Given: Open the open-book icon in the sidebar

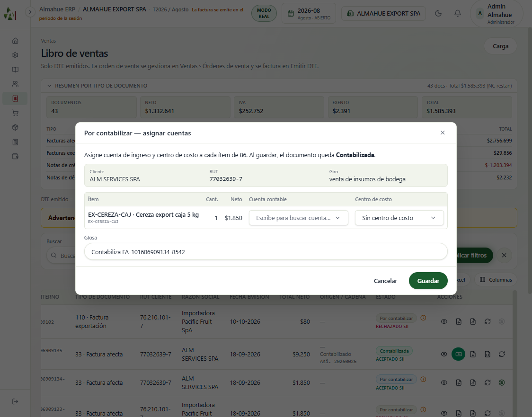Looking at the screenshot, I should [x=15, y=70].
